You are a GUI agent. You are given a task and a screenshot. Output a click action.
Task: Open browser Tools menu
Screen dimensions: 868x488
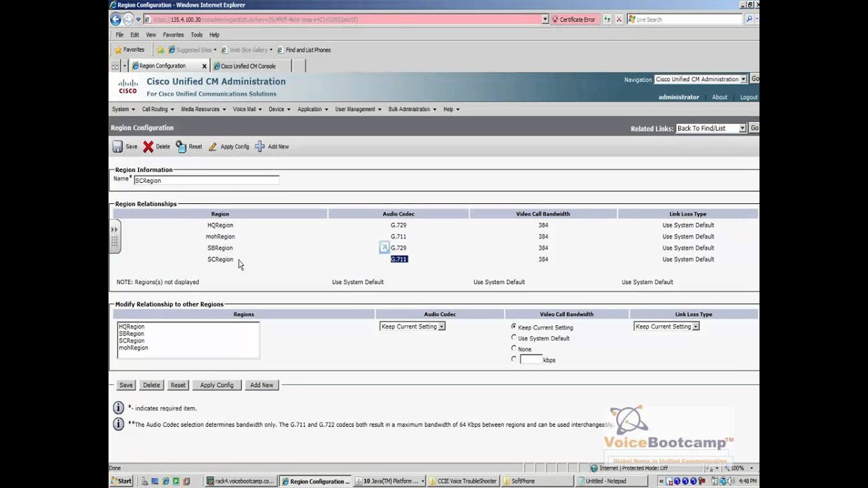tap(197, 35)
